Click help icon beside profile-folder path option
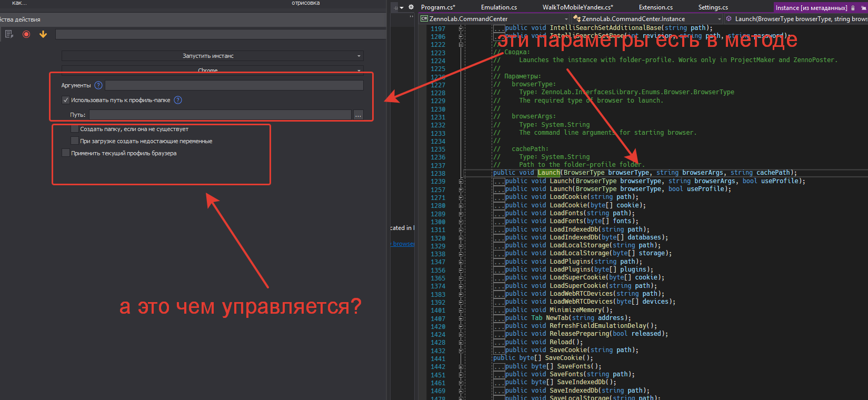 point(178,100)
